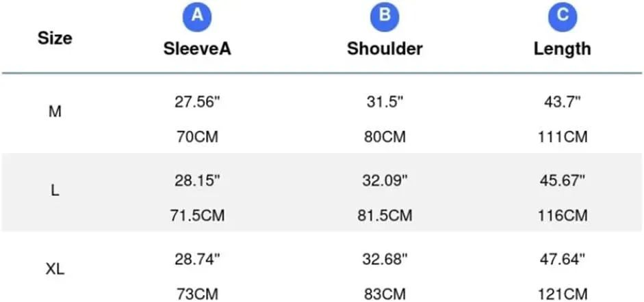Click the Shoulder column header
Viewport: 644px width, 302px height.
coord(385,49)
